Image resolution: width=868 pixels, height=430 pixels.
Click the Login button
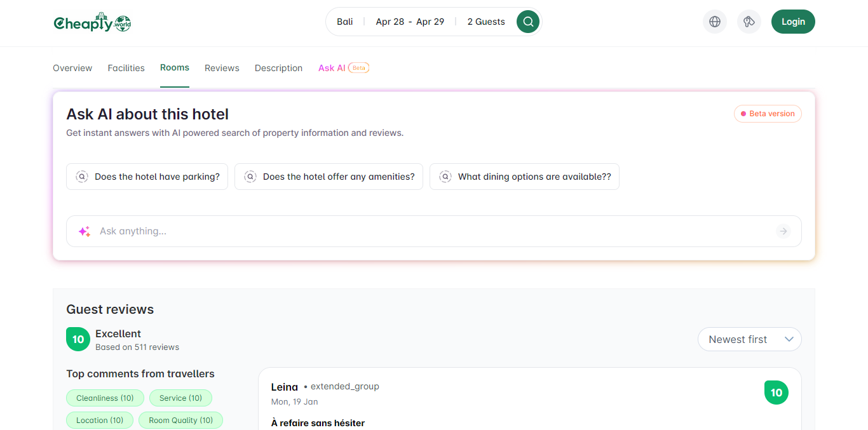793,22
